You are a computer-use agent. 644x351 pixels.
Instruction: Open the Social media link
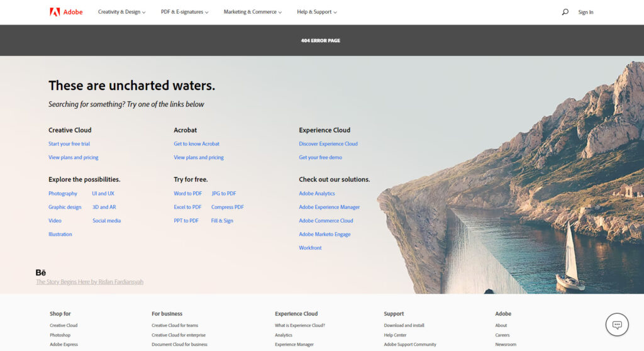tap(106, 221)
